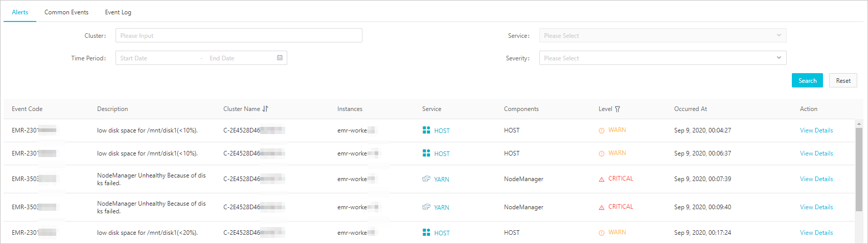Screen dimensions: 868x244
Task: Open the Event Log tab
Action: [118, 12]
